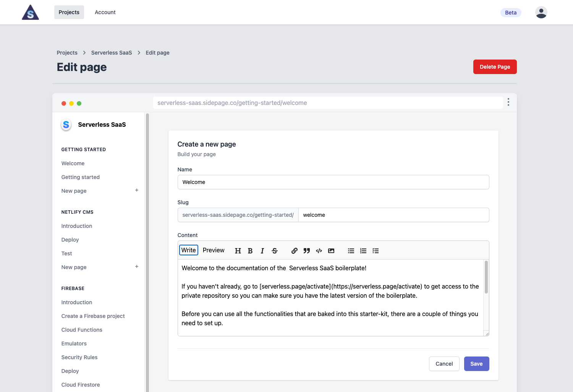Click the Sidepage logo in the header

coord(31,12)
